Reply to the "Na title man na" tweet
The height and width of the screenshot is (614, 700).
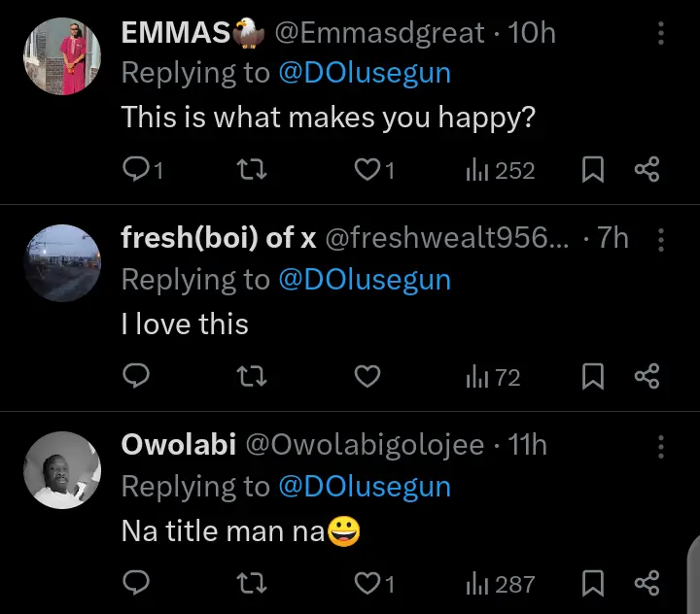136,583
